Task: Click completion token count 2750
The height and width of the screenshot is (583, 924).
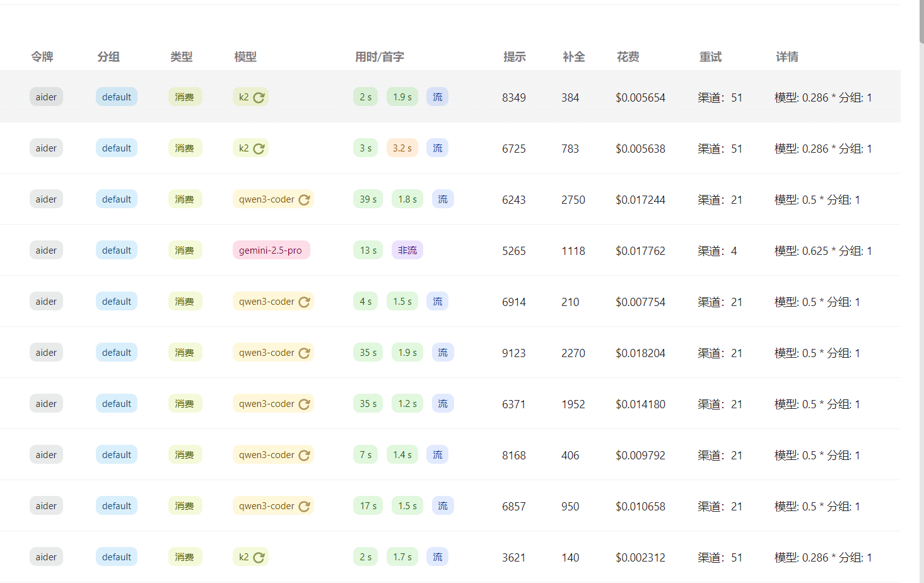Action: coord(573,200)
